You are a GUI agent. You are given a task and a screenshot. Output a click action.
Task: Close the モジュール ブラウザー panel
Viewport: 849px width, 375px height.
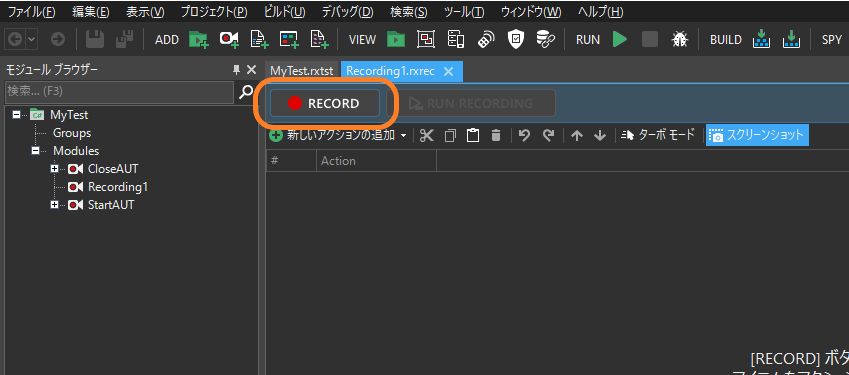coord(251,69)
